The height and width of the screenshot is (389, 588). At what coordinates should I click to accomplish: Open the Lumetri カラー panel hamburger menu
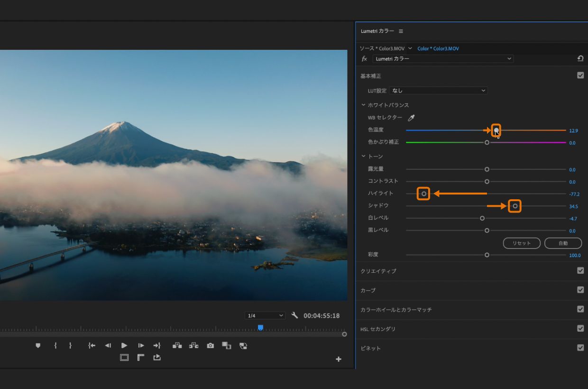pyautogui.click(x=401, y=31)
